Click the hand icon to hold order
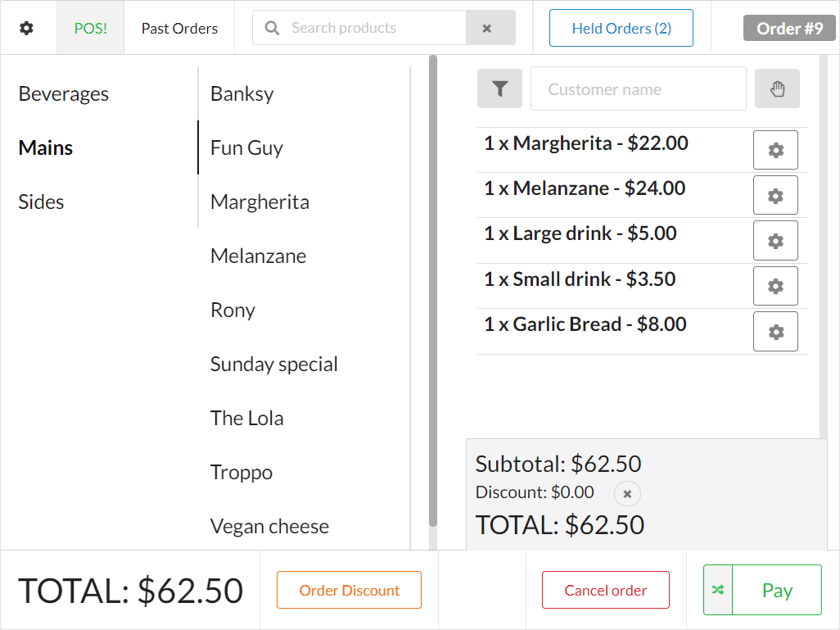840x630 pixels. tap(777, 88)
